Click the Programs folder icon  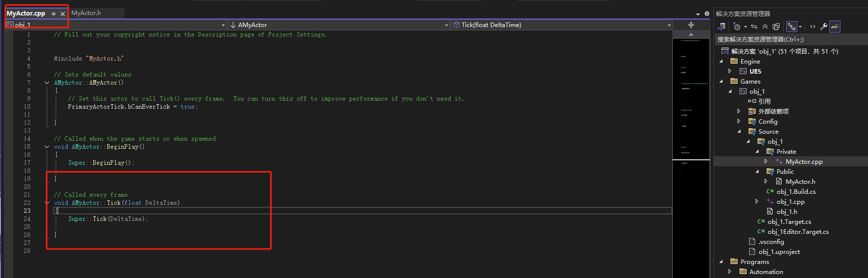click(734, 261)
